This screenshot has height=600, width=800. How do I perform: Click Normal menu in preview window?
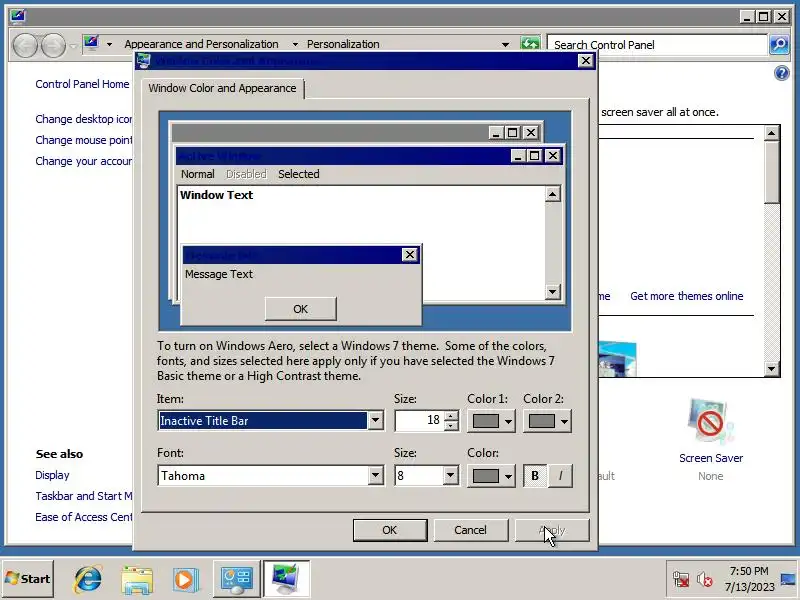click(197, 174)
